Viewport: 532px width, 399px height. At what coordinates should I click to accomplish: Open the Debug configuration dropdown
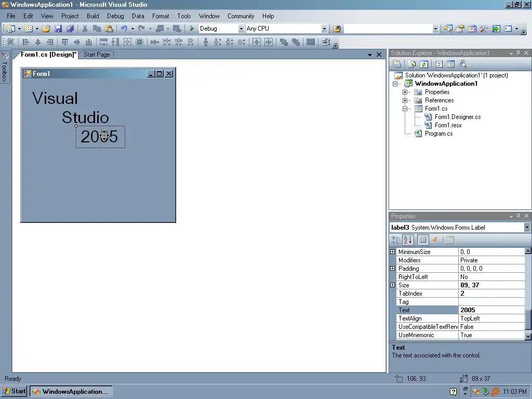(241, 29)
